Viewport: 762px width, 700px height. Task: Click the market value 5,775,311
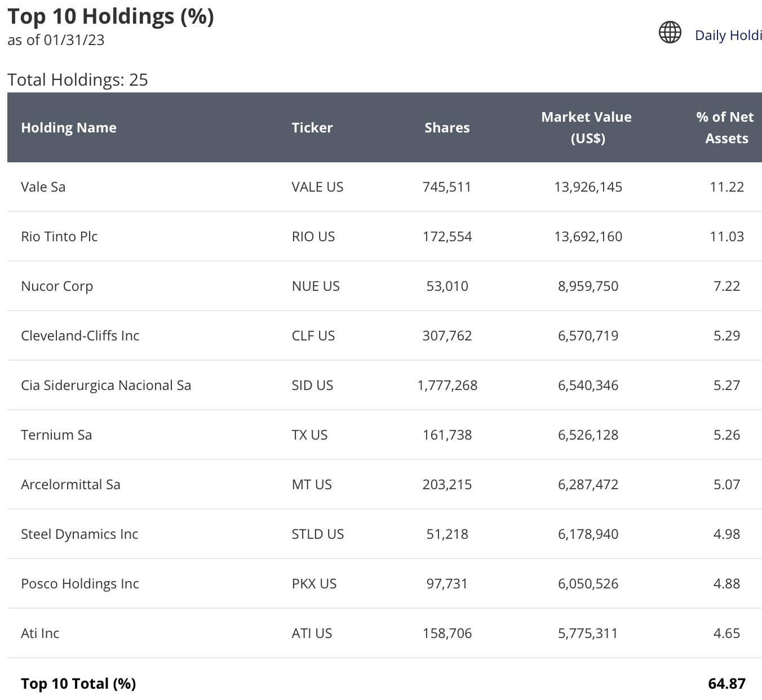tap(588, 633)
